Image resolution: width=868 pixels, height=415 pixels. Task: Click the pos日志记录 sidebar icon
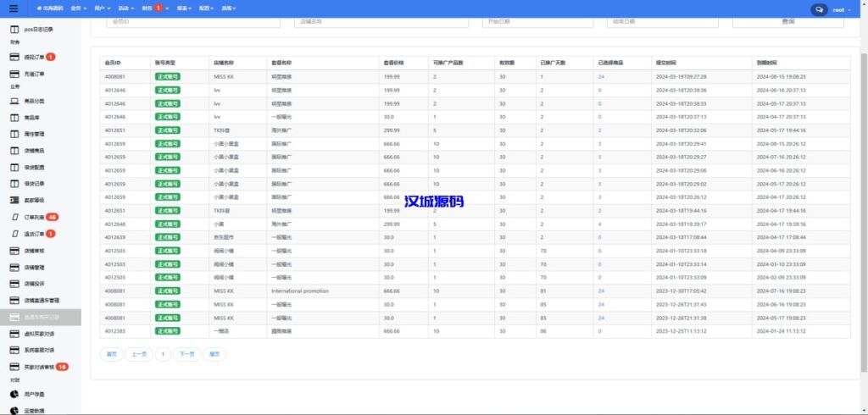14,29
